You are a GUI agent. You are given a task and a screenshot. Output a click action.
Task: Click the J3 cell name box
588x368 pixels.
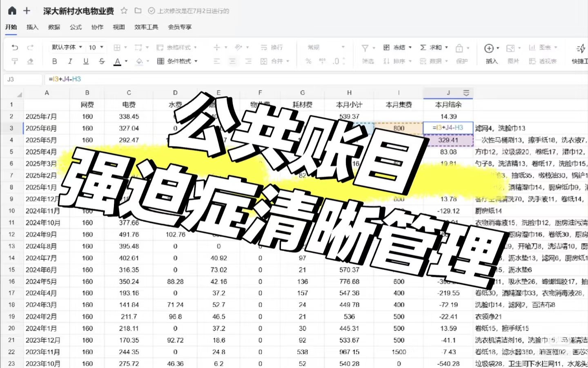[x=22, y=79]
